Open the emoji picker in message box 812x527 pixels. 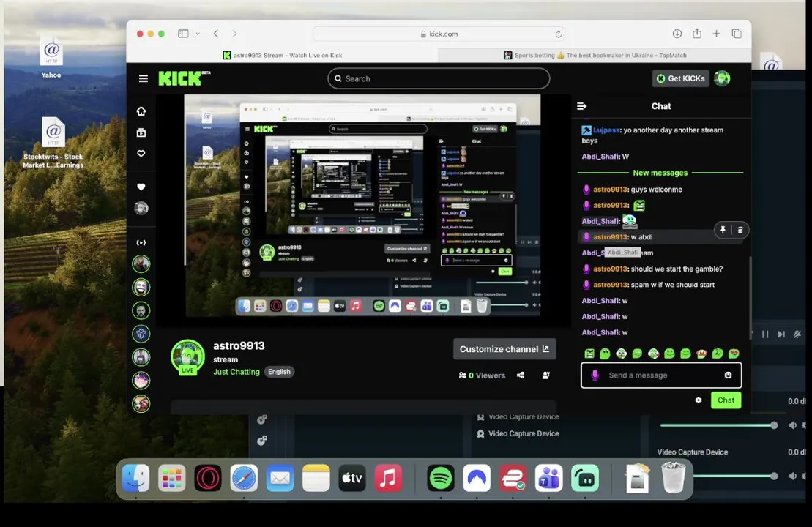tap(728, 375)
